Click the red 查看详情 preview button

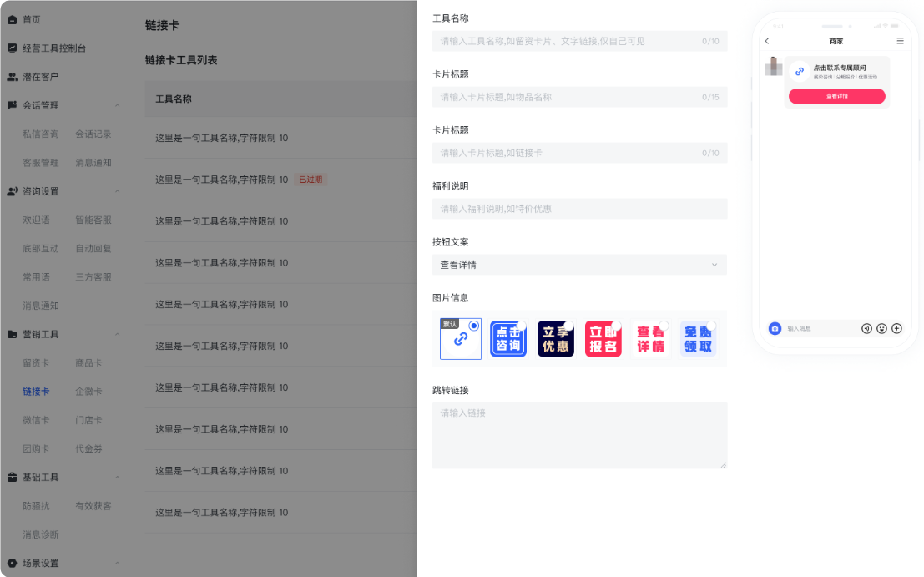(x=837, y=96)
